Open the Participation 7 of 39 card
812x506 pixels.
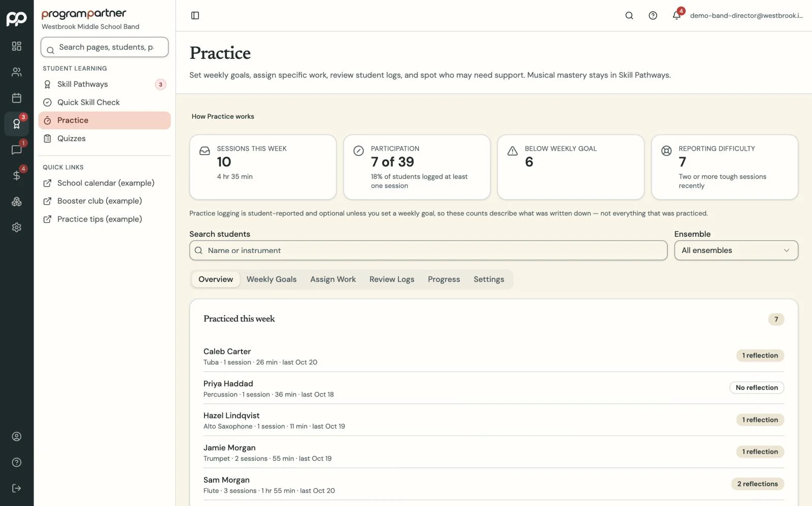417,167
